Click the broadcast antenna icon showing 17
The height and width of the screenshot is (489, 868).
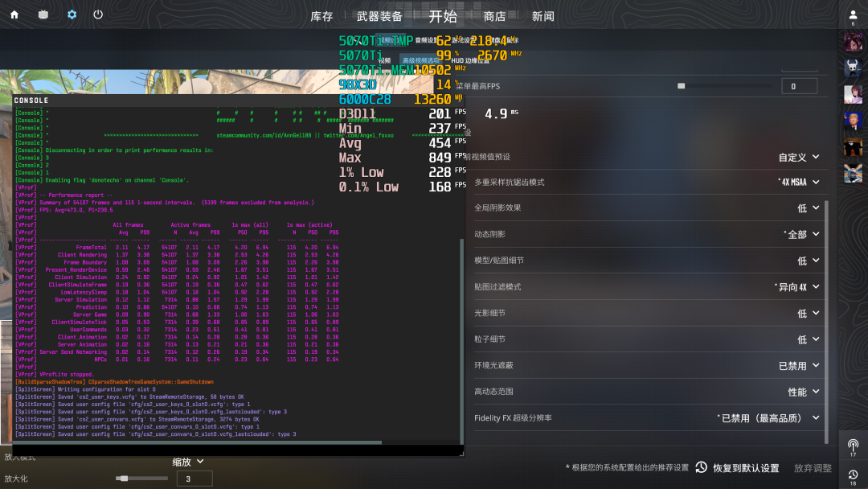(x=853, y=447)
